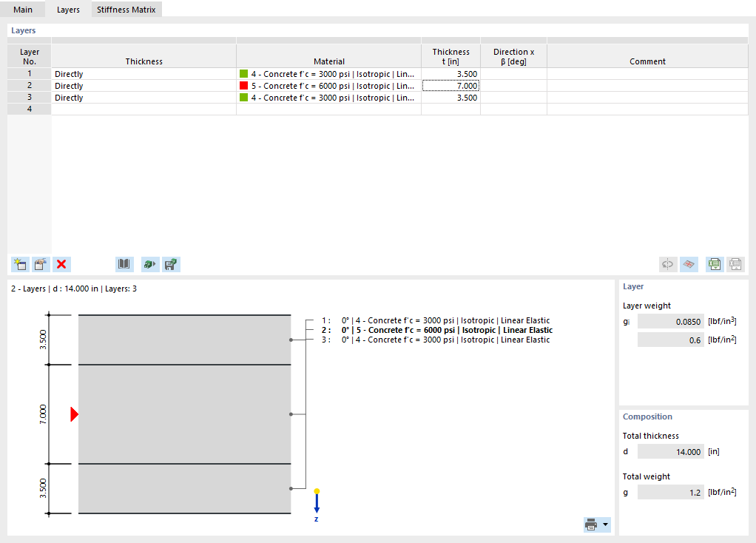Screen dimensions: 756x543
Task: Select row header for layer No. 2
Action: point(30,85)
